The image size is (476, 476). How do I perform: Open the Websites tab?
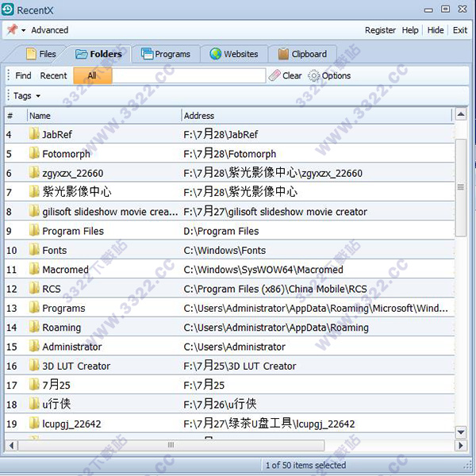point(234,54)
